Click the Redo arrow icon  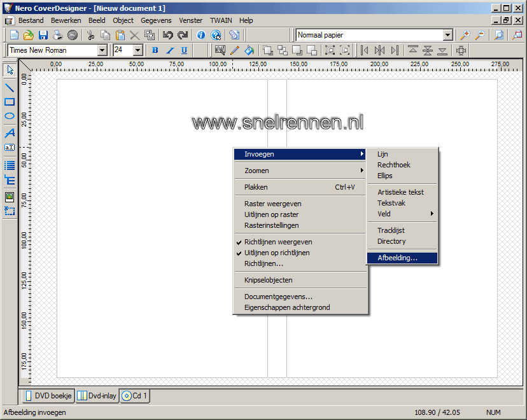pos(183,35)
